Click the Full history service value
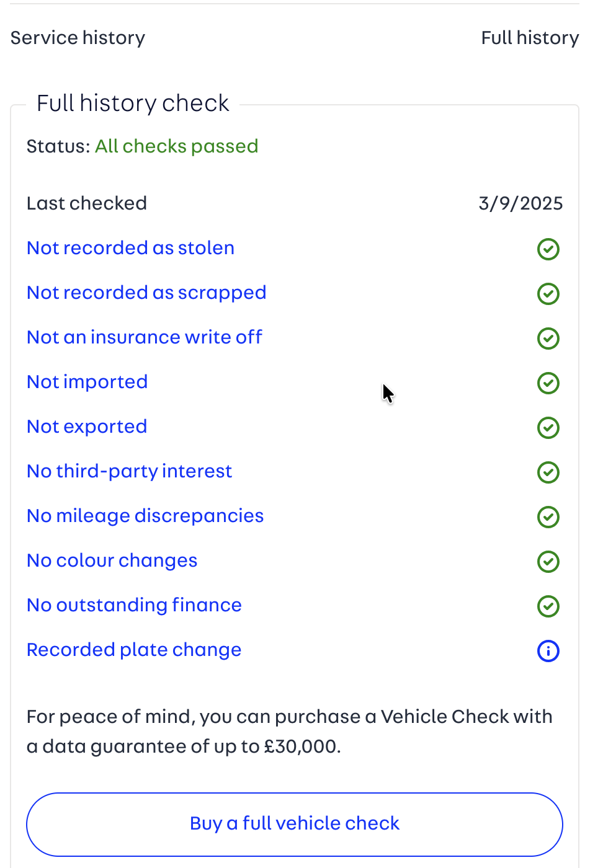603x868 pixels. pos(530,38)
